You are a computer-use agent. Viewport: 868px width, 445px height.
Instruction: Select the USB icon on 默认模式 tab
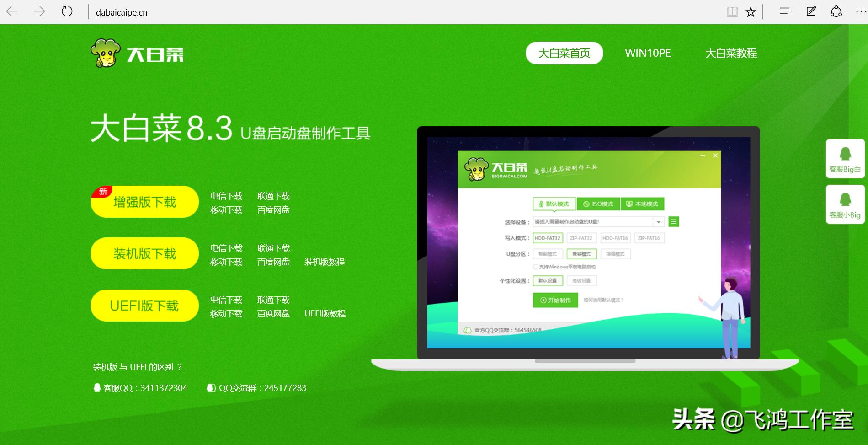[541, 204]
